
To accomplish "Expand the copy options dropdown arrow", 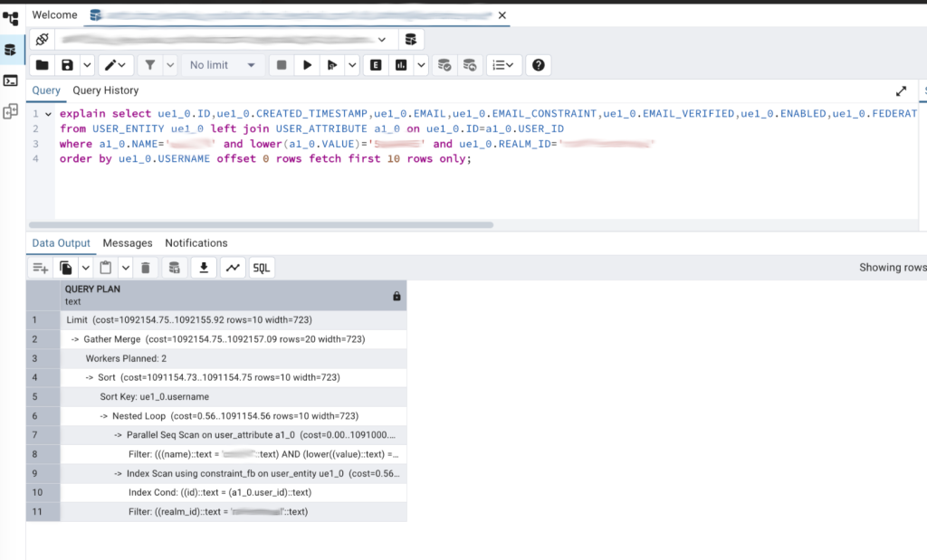I will click(86, 268).
